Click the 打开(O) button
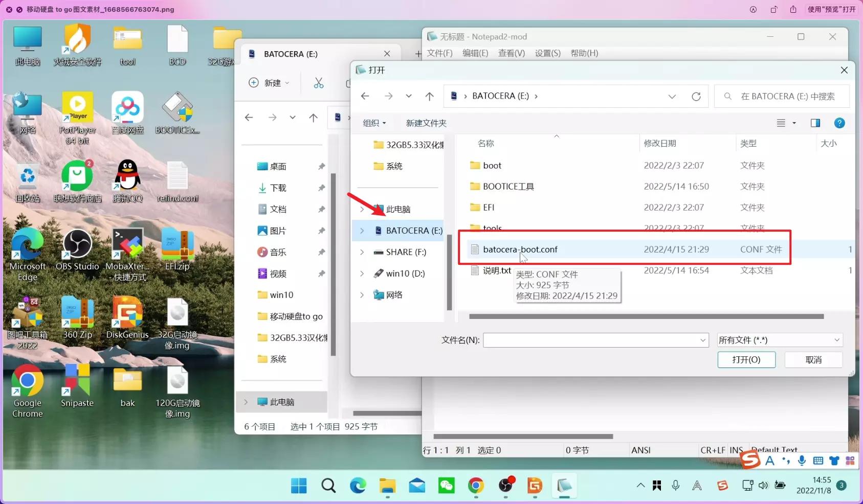 click(x=746, y=359)
